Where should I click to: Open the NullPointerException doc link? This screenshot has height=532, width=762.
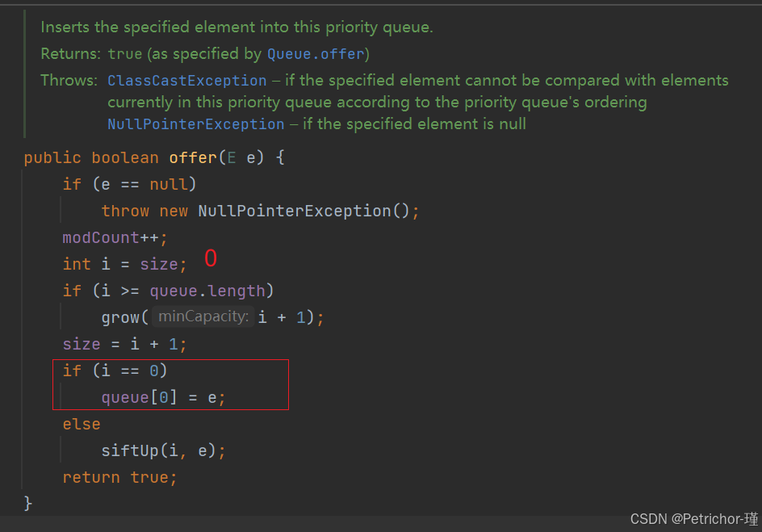point(196,124)
